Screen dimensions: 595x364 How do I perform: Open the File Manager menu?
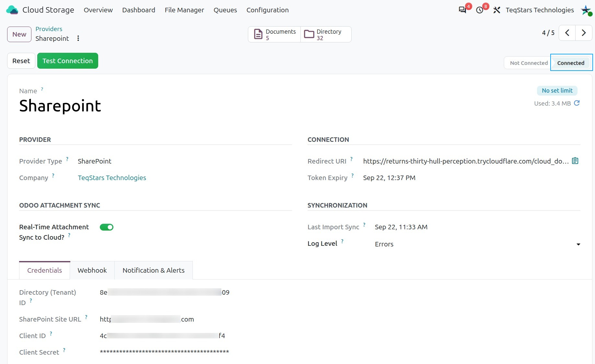coord(184,10)
